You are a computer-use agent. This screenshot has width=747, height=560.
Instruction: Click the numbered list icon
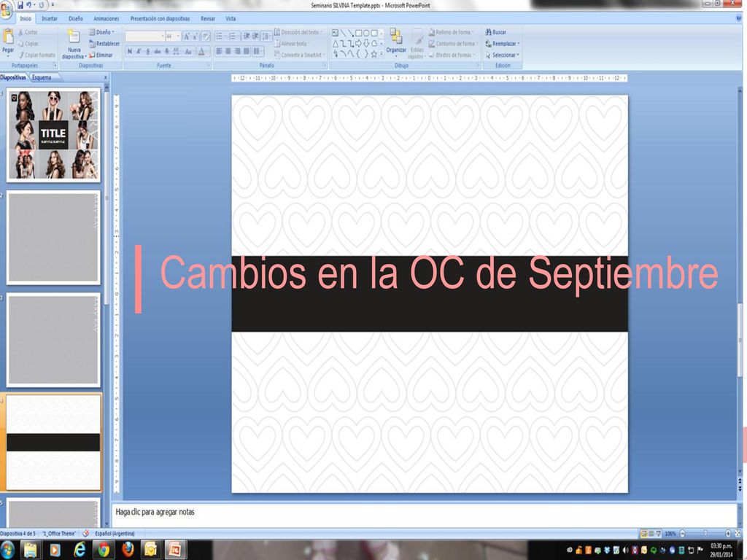233,36
